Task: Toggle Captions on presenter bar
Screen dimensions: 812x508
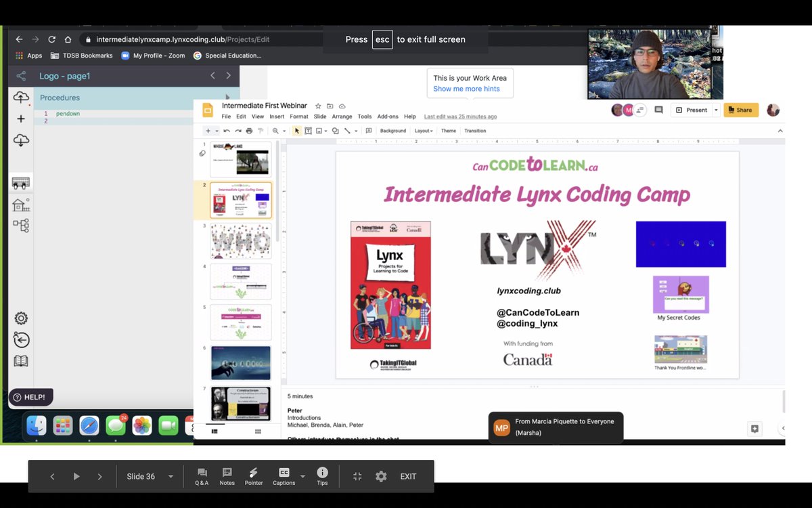Action: [x=284, y=476]
